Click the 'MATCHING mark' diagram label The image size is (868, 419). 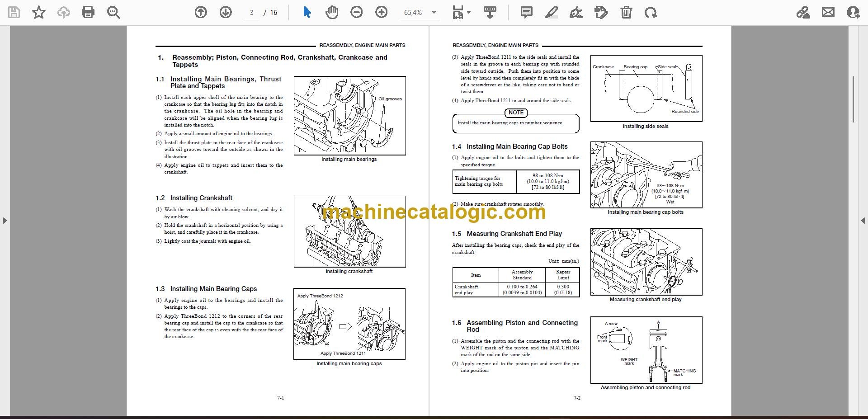[x=684, y=372]
